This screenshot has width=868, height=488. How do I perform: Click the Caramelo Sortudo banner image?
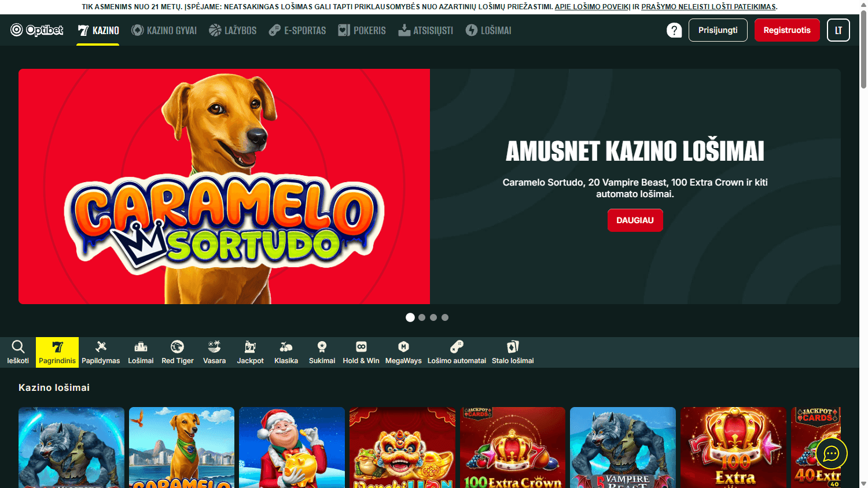click(225, 187)
